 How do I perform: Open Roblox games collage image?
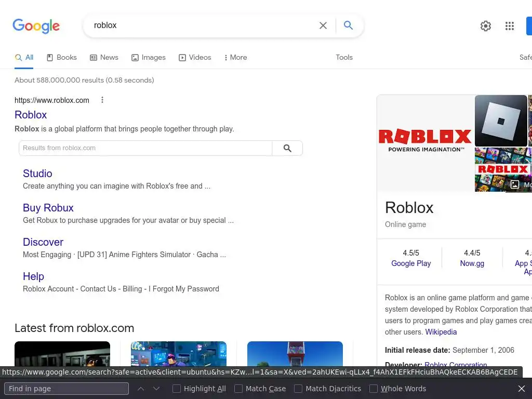coord(503,169)
